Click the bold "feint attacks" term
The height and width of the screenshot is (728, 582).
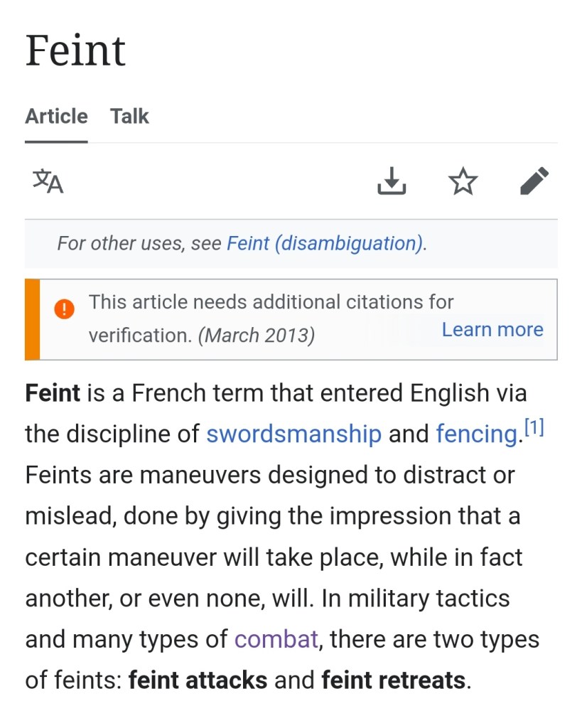click(x=198, y=680)
